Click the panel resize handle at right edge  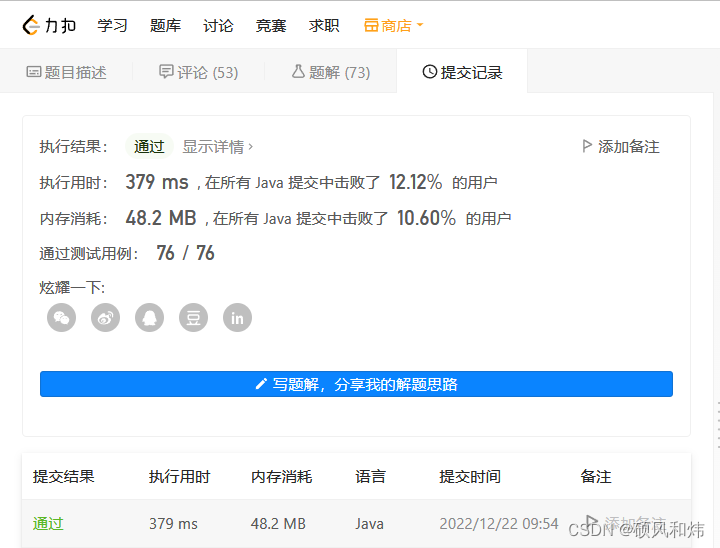(718, 425)
